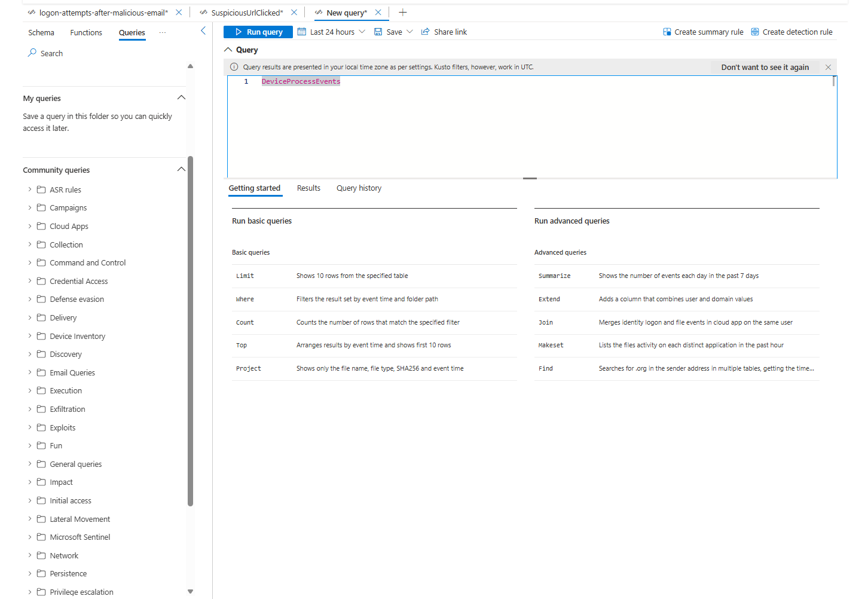Open the Save dropdown arrow
868x599 pixels.
click(x=410, y=32)
